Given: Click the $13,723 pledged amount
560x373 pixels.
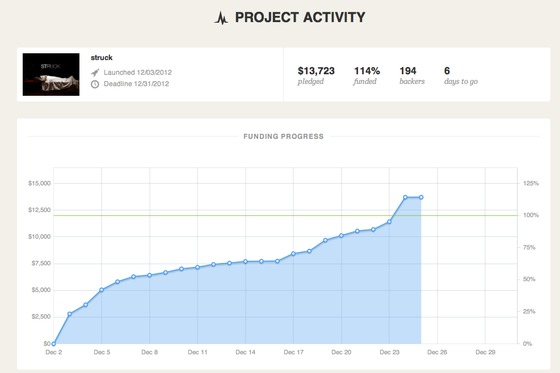Looking at the screenshot, I should [x=316, y=71].
